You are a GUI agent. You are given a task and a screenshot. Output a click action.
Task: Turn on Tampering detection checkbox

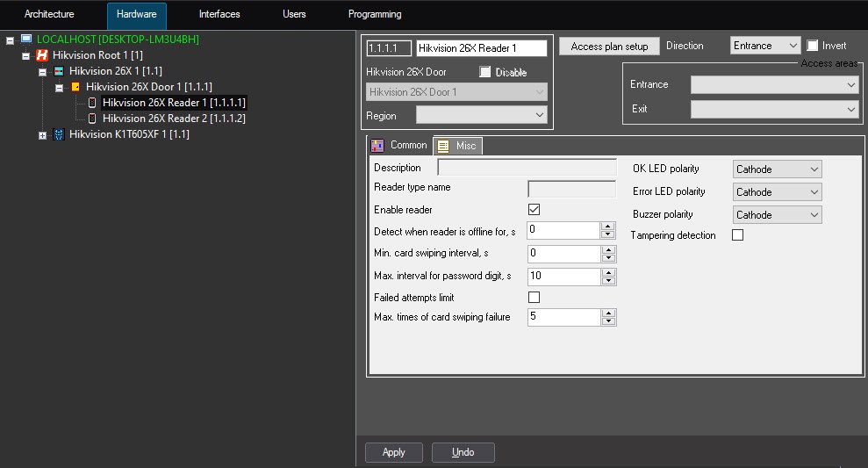pyautogui.click(x=737, y=235)
